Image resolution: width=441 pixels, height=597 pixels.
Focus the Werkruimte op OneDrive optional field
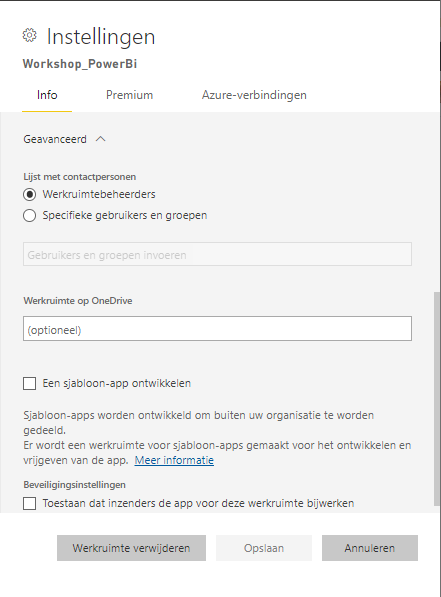217,328
